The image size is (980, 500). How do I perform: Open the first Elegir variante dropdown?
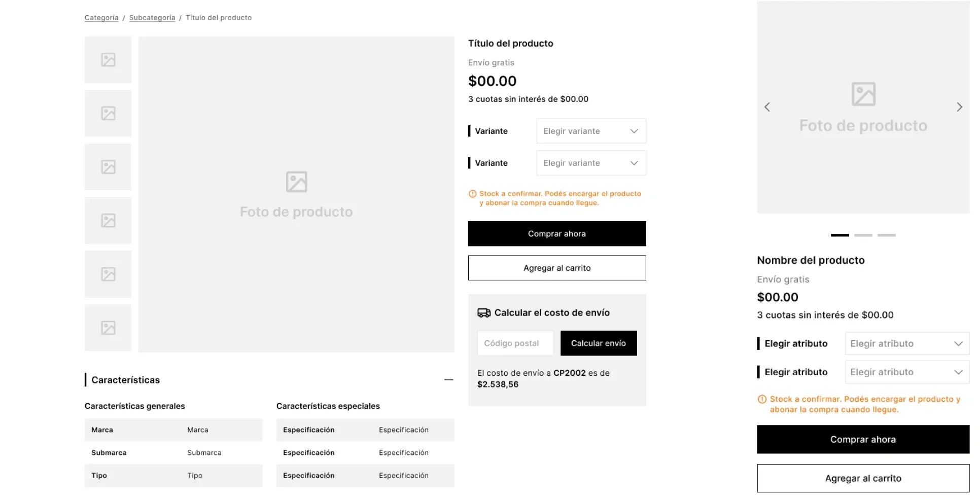[591, 131]
